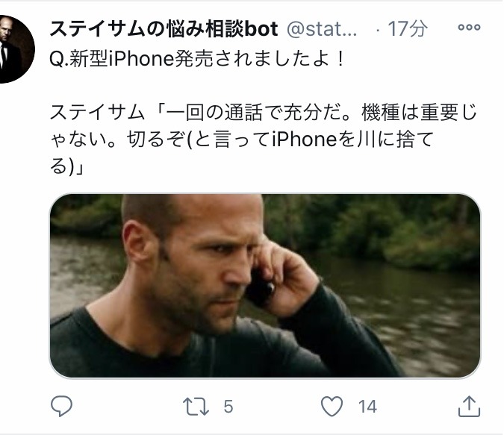504x435 pixels.
Task: Click the like count showing 14
Action: [x=367, y=407]
